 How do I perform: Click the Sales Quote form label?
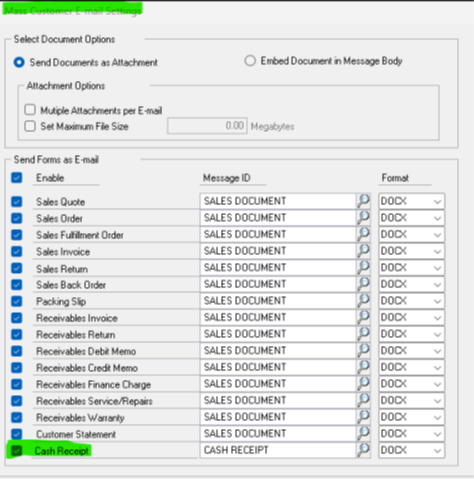coord(60,202)
